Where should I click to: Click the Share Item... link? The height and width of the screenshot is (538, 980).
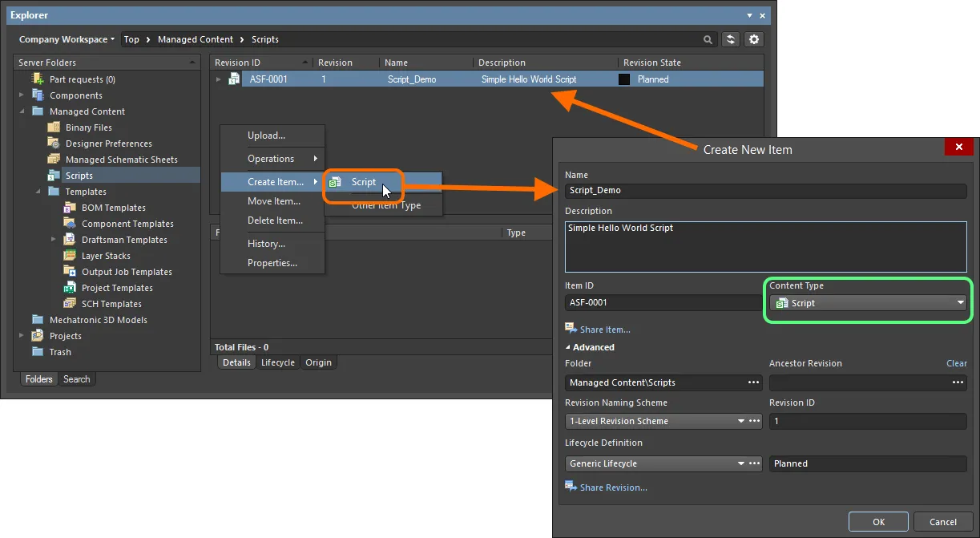click(605, 330)
